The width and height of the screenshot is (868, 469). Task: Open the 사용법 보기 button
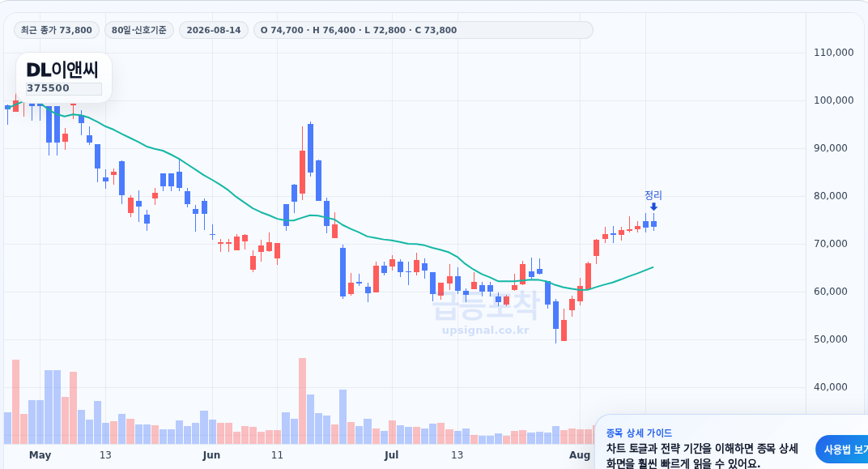pos(843,450)
